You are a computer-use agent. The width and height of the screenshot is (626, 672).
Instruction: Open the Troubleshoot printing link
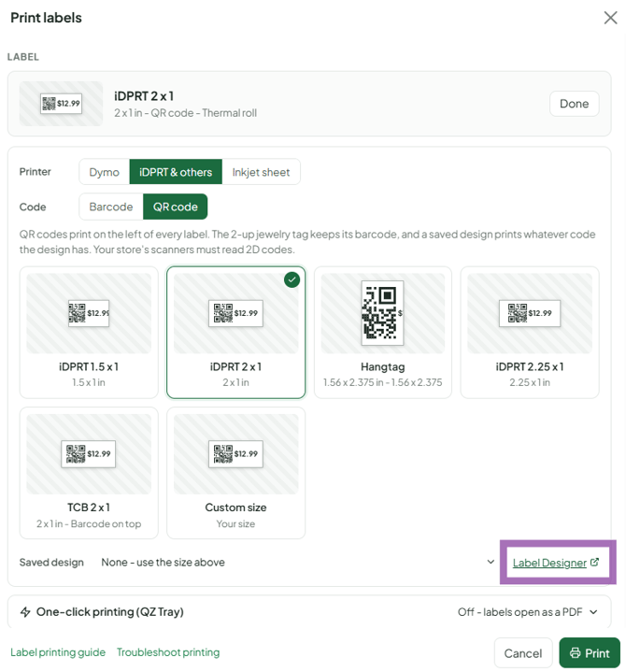click(168, 652)
